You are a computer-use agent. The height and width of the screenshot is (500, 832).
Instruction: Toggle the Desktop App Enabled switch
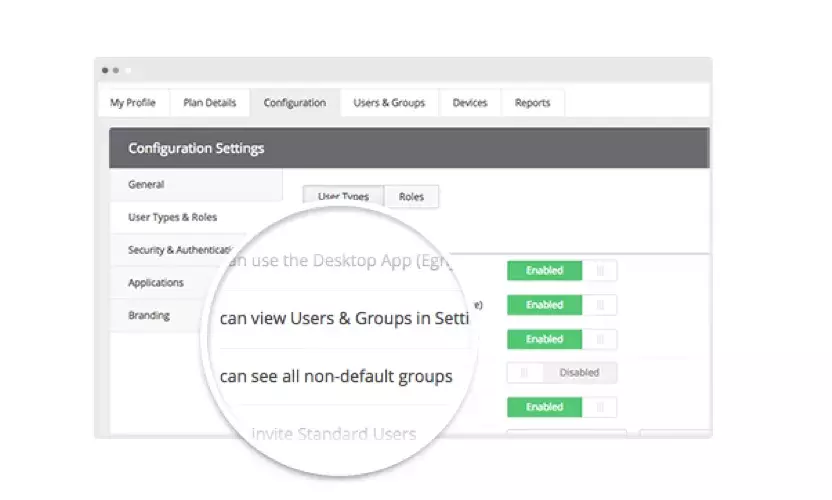tap(562, 271)
